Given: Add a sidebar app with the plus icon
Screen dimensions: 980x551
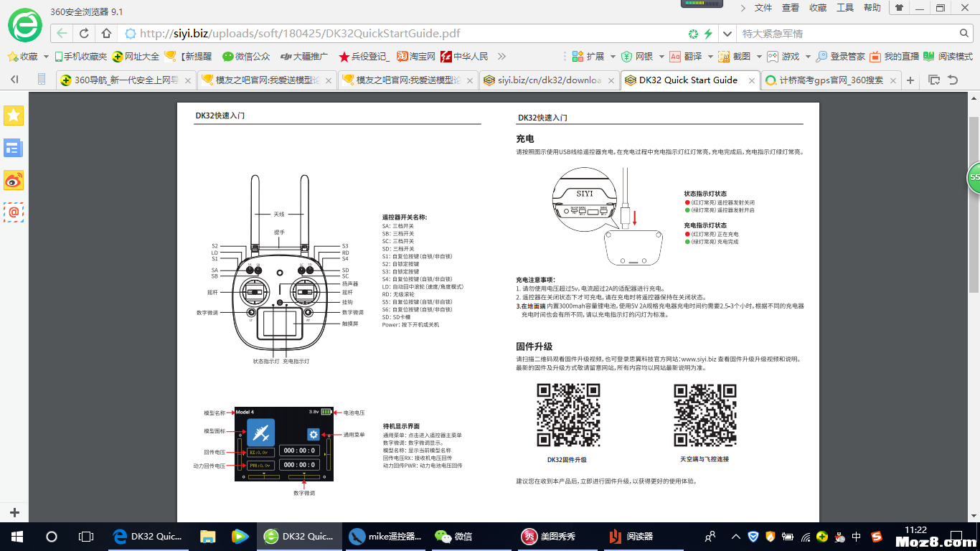Looking at the screenshot, I should pos(14,513).
